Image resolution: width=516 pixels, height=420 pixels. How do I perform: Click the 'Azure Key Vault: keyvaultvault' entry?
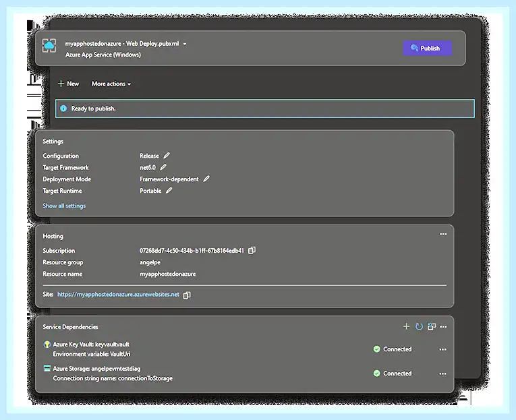click(91, 344)
